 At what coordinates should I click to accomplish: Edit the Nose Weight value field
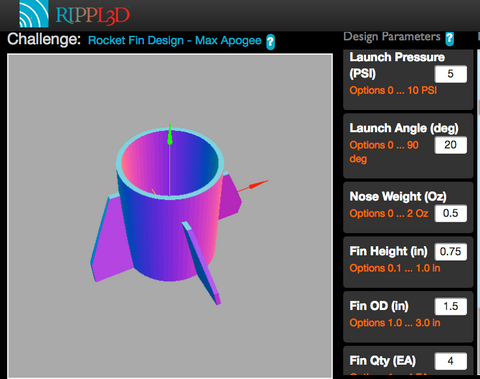click(451, 213)
